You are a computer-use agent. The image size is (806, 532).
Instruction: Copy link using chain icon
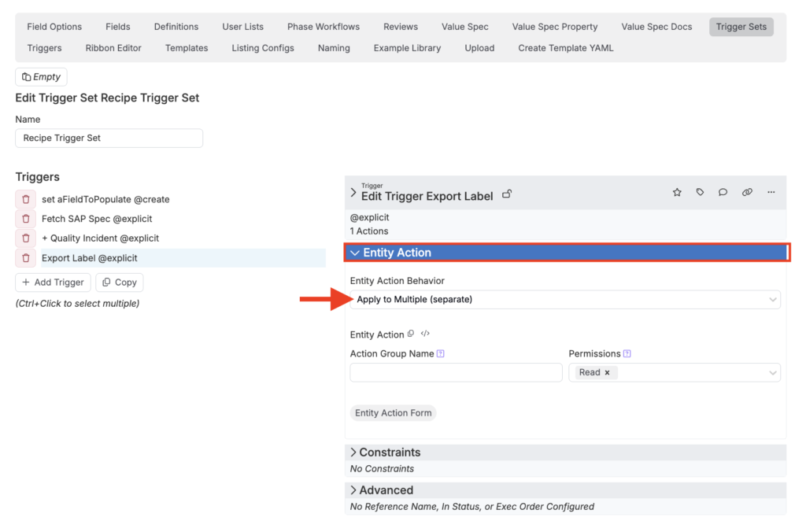click(x=747, y=192)
